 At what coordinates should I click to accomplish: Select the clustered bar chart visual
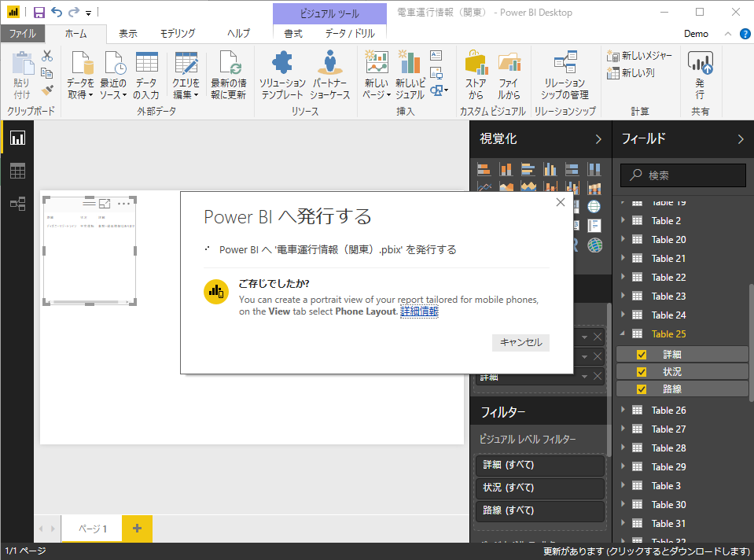528,169
